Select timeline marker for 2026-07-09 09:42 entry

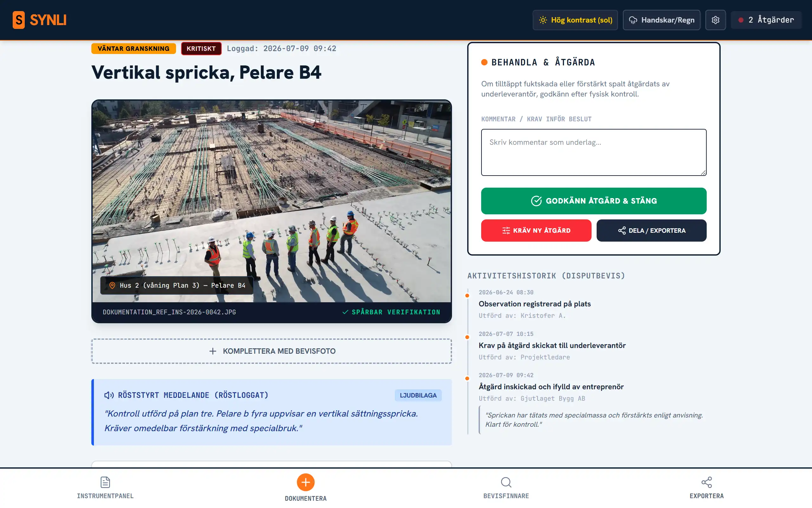pyautogui.click(x=467, y=378)
